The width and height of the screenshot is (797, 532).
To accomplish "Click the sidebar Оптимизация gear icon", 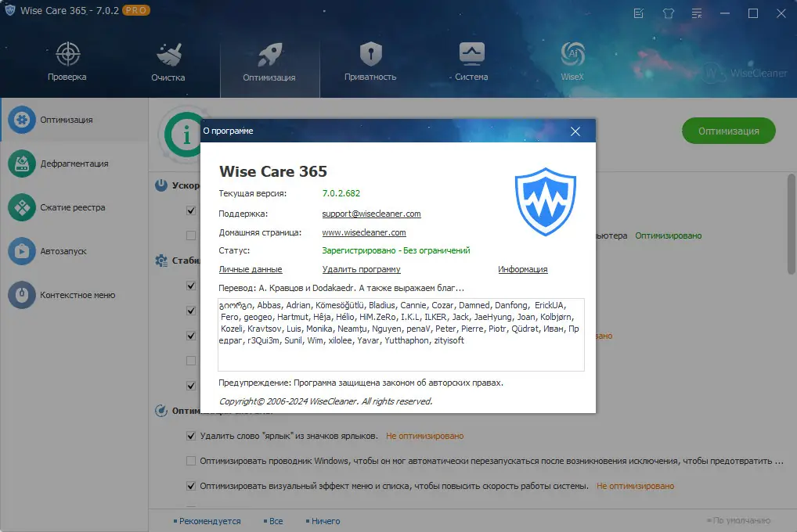I will pos(22,120).
